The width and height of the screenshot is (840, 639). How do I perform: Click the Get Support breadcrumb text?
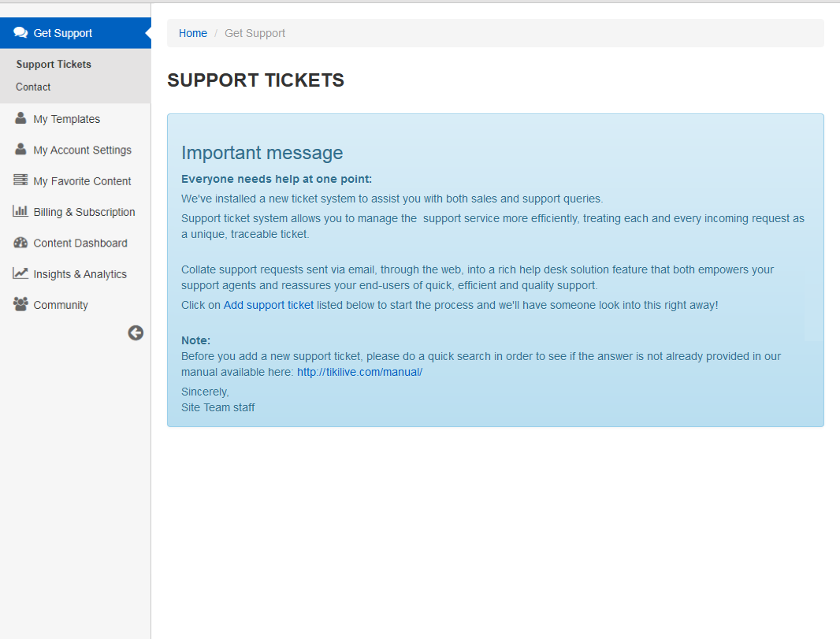click(x=255, y=33)
